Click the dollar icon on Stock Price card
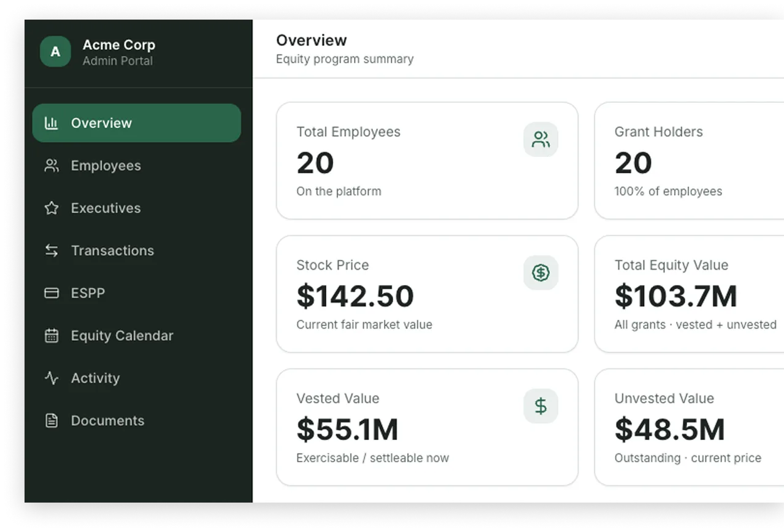Screen dimensions: 784x532 coord(540,273)
